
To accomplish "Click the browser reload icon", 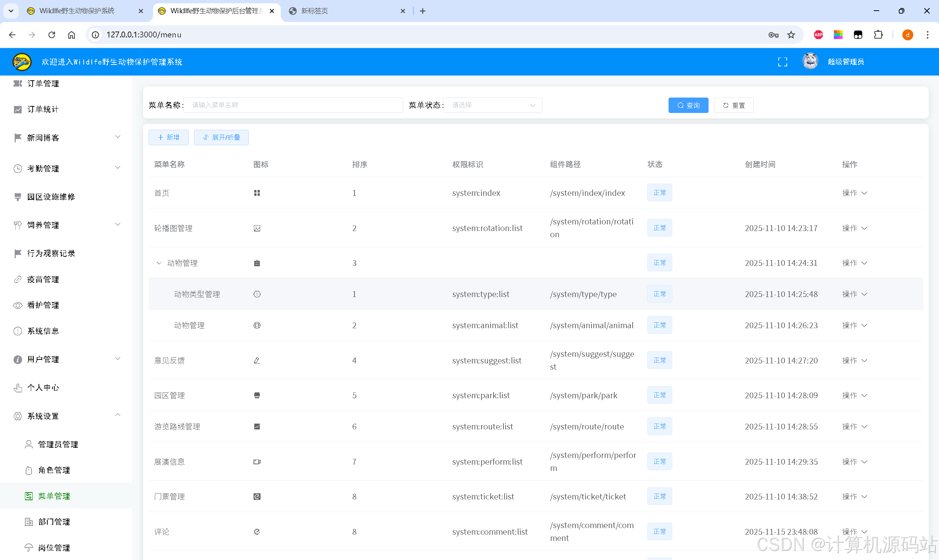I will click(52, 35).
